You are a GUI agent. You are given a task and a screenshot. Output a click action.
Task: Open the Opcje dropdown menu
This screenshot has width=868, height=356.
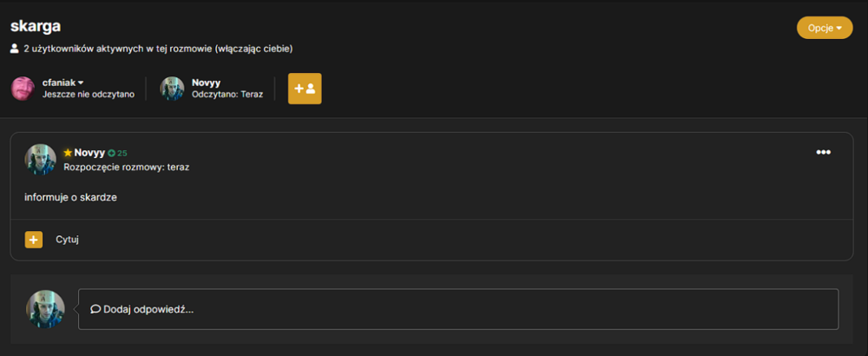825,28
